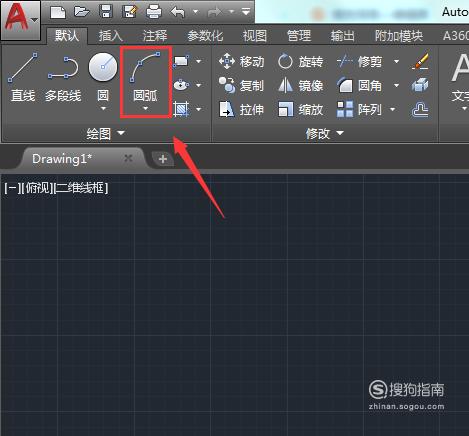Select the 修剪 trim tool

(x=359, y=62)
